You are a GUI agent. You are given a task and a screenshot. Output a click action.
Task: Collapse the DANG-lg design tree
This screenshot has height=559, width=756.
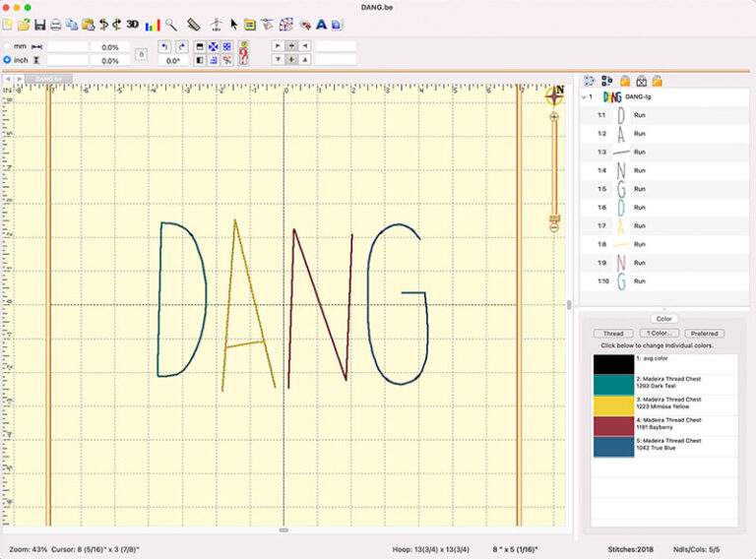(x=587, y=97)
